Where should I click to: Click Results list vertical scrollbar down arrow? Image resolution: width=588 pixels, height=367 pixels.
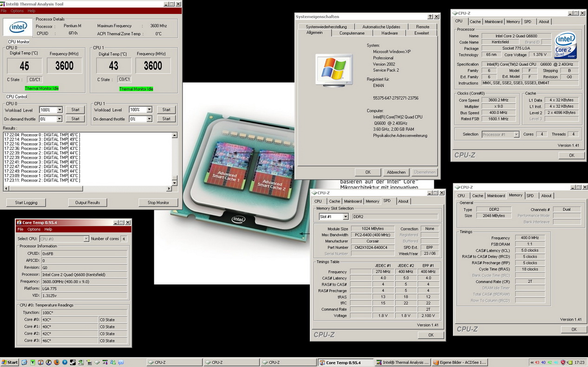[175, 183]
